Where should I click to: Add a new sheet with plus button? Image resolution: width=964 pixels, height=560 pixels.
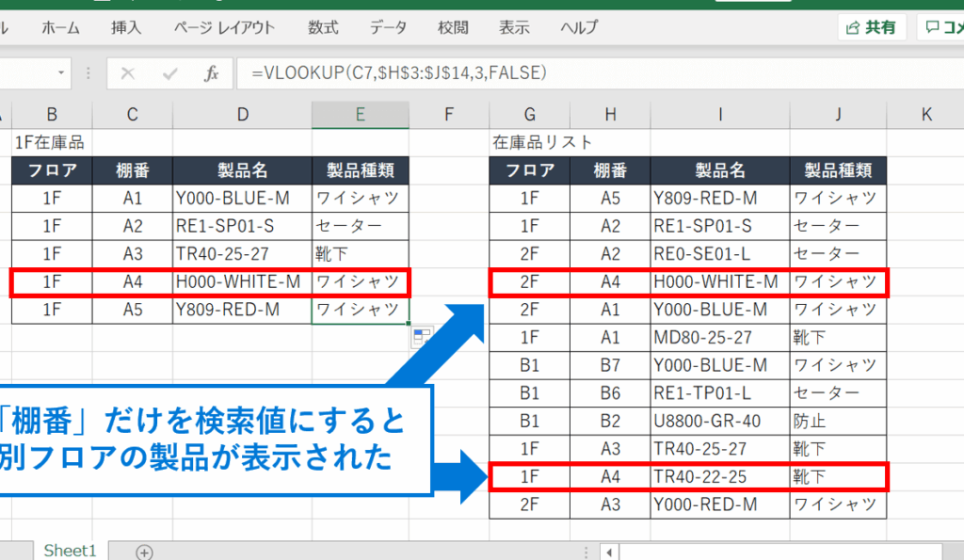[143, 552]
